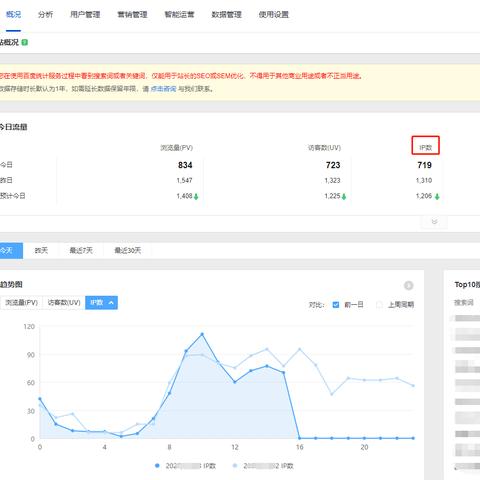Open the 营销管理 menu
The image size is (480, 480).
coord(132,15)
